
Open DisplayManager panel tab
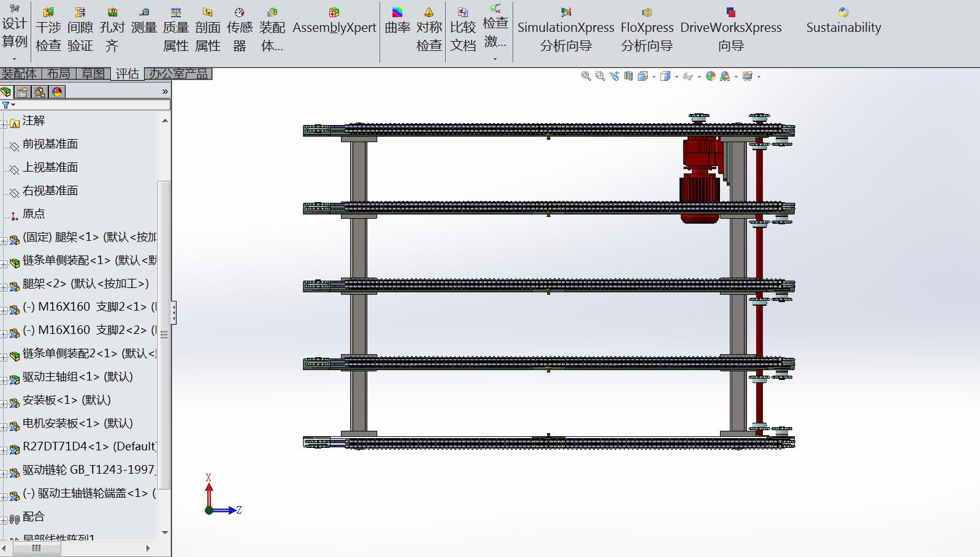pyautogui.click(x=58, y=92)
